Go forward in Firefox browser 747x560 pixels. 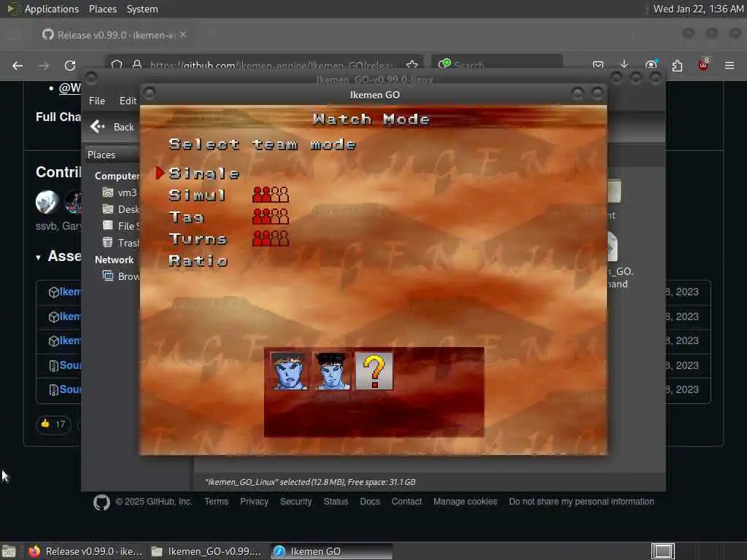pyautogui.click(x=44, y=66)
